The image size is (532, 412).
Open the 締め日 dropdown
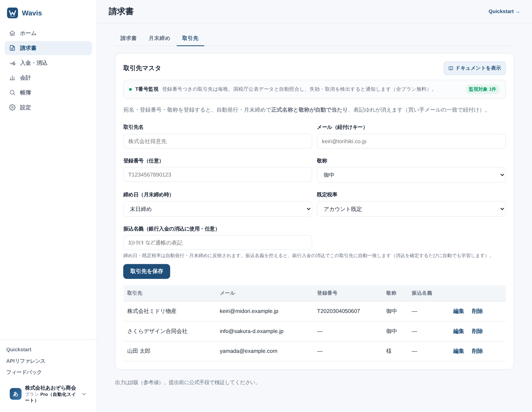pos(217,209)
